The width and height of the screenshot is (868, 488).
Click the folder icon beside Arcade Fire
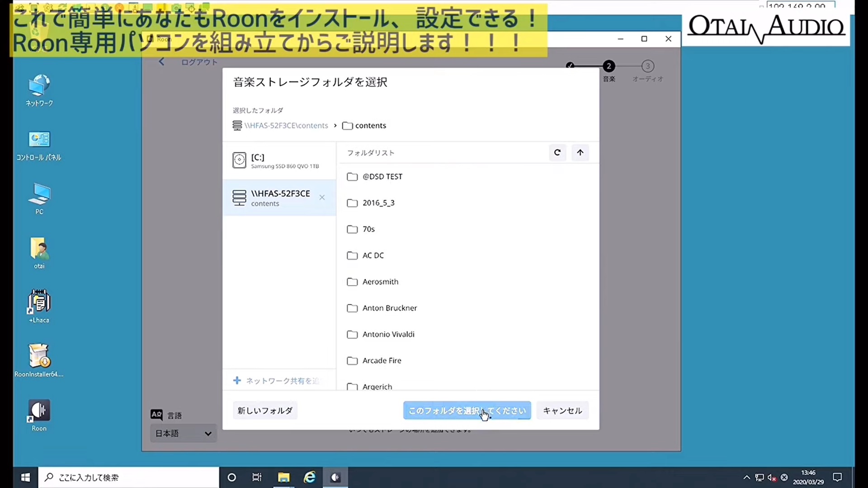[352, 361]
